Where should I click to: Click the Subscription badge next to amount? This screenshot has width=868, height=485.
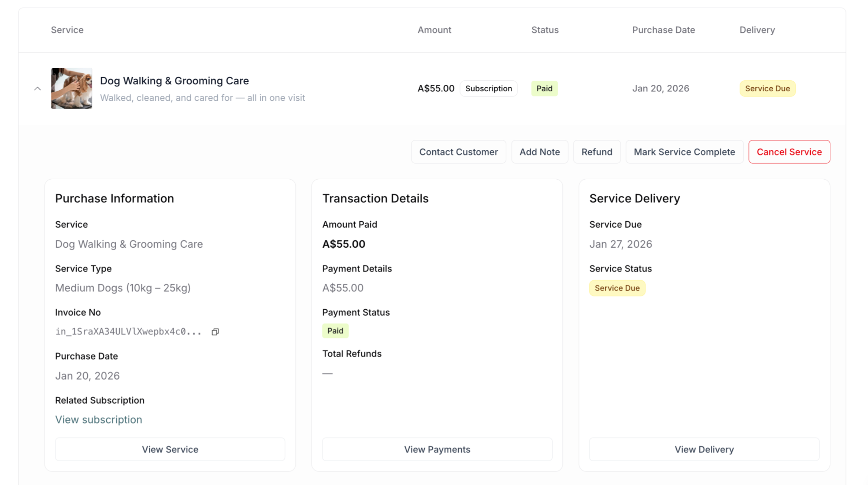[x=489, y=89]
